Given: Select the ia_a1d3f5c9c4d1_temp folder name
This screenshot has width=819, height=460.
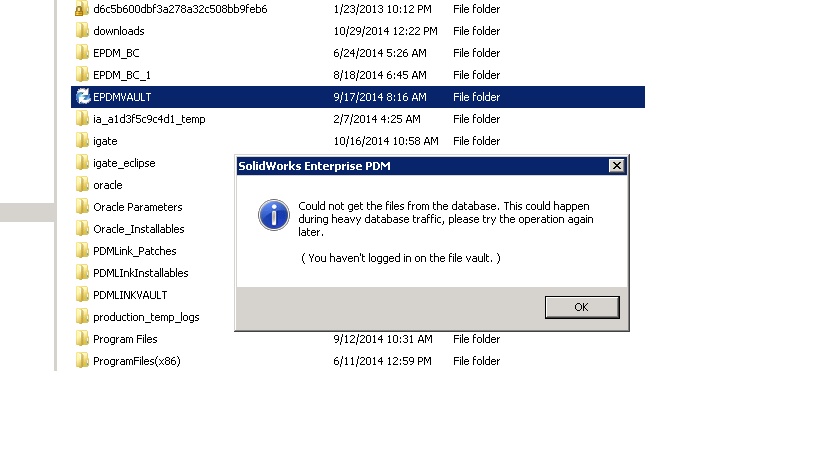Looking at the screenshot, I should coord(149,119).
